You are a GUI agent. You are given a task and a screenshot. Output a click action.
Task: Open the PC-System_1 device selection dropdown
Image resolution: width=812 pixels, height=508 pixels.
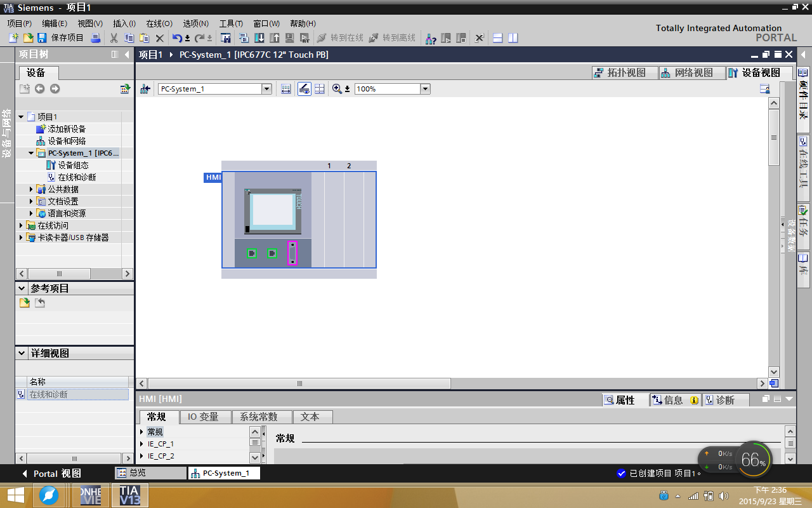pyautogui.click(x=266, y=89)
